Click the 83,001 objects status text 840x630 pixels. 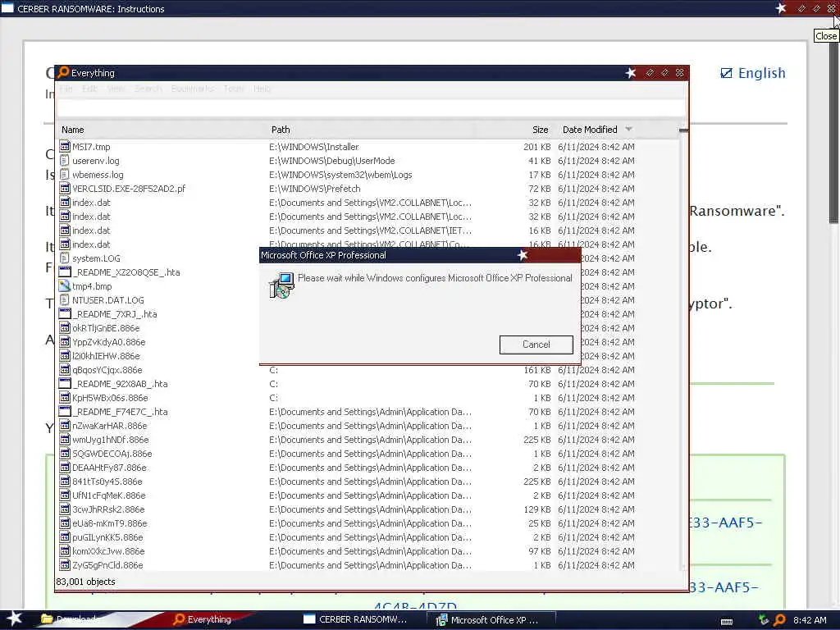(x=85, y=582)
